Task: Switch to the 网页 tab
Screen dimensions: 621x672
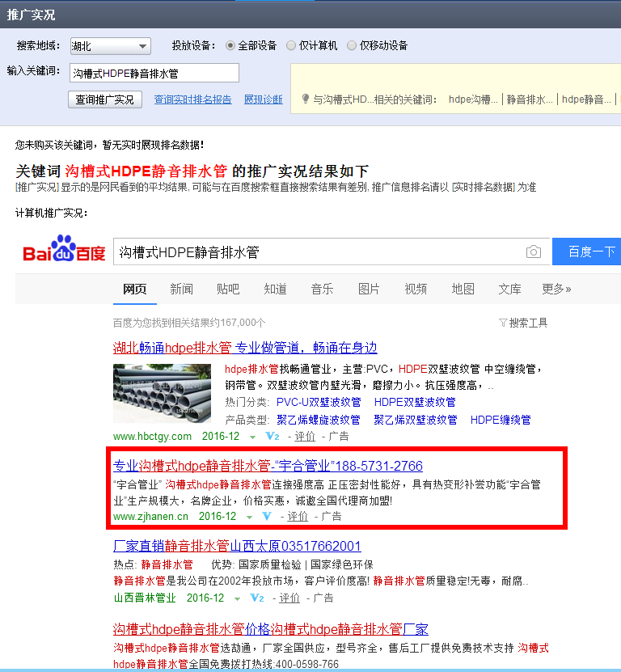Action: [x=134, y=289]
